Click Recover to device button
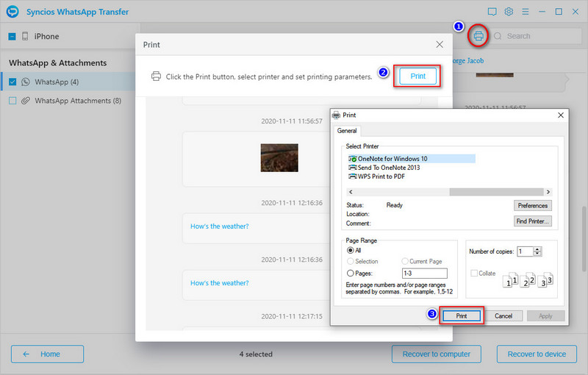 pyautogui.click(x=537, y=354)
